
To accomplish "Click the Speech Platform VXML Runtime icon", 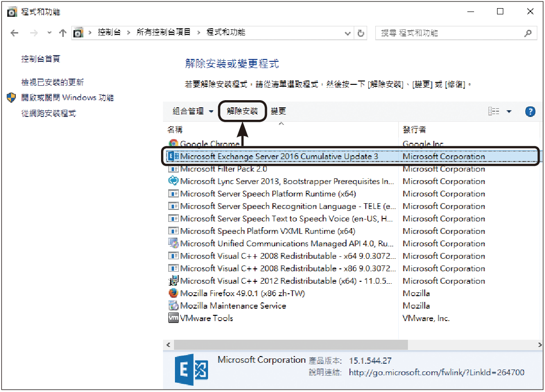I will (173, 231).
